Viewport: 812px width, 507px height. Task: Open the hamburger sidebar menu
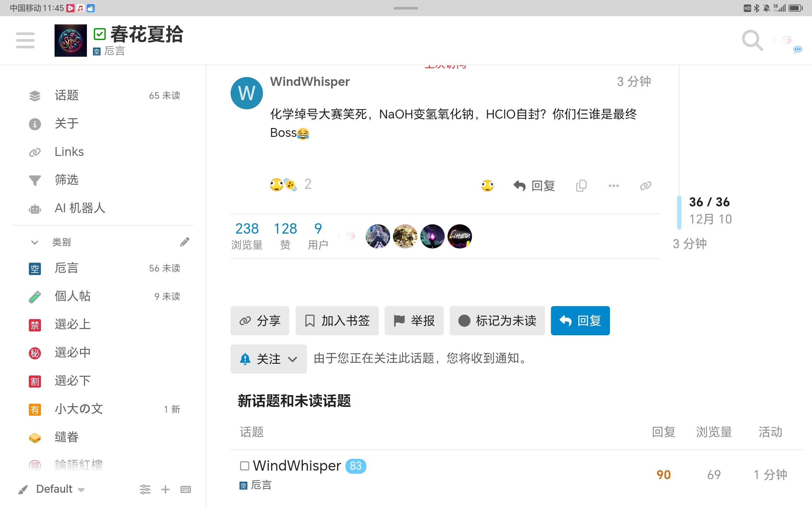pyautogui.click(x=25, y=40)
